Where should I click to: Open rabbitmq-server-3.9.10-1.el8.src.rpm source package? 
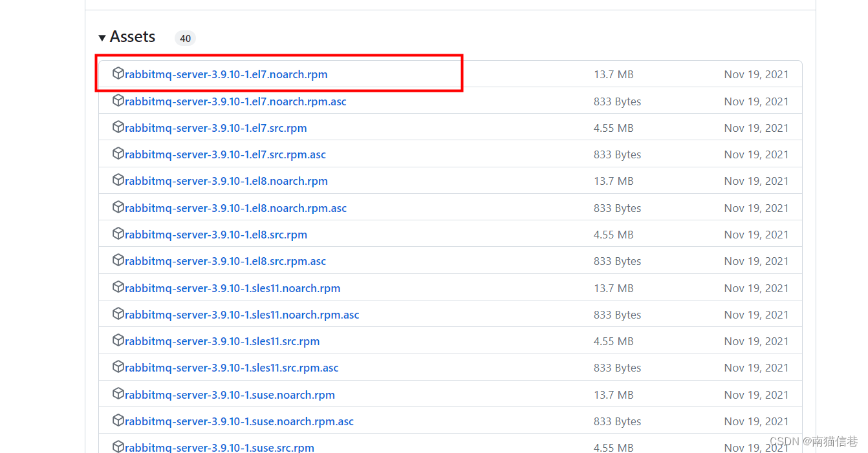[x=215, y=234]
